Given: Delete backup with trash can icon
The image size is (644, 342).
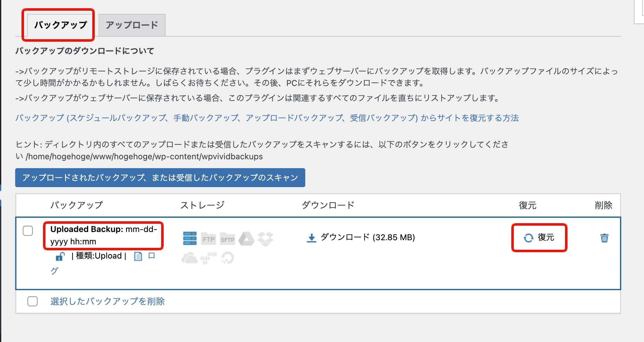Looking at the screenshot, I should pyautogui.click(x=604, y=238).
